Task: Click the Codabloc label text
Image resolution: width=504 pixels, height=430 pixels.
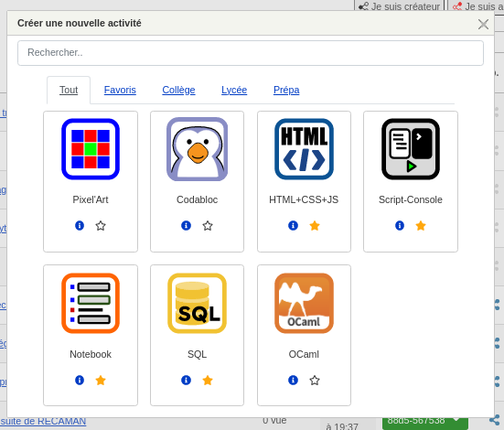Action: (x=197, y=199)
